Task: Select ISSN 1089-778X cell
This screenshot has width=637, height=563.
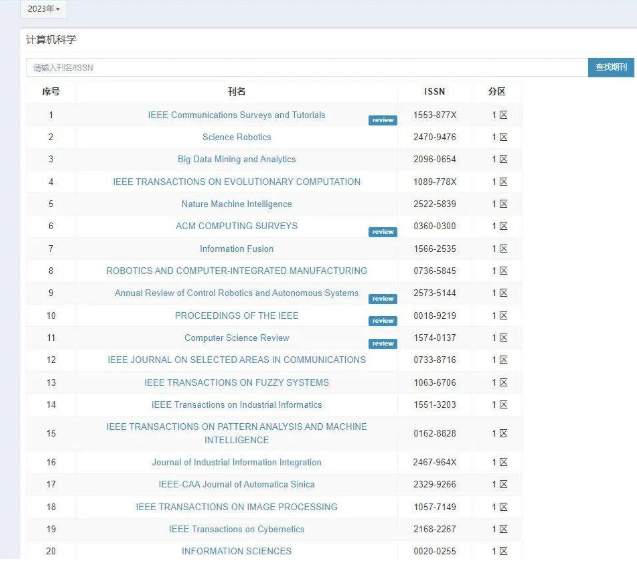Action: point(435,182)
